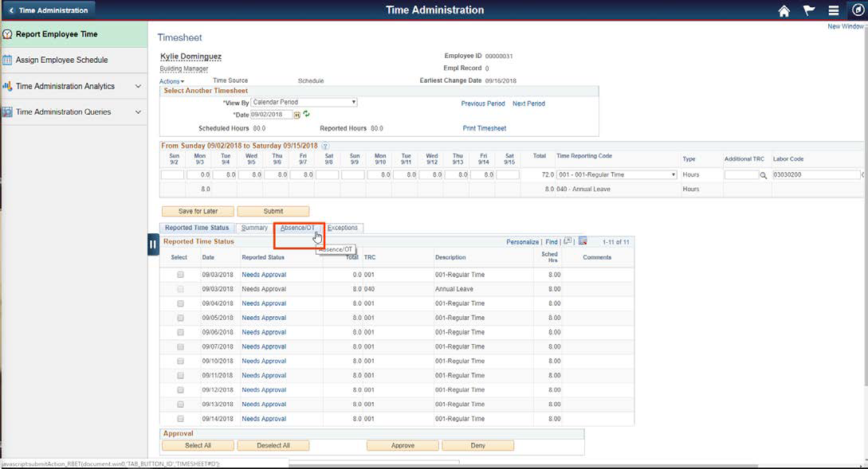Open notifications via the flag icon
The height and width of the screenshot is (469, 868).
(x=807, y=10)
